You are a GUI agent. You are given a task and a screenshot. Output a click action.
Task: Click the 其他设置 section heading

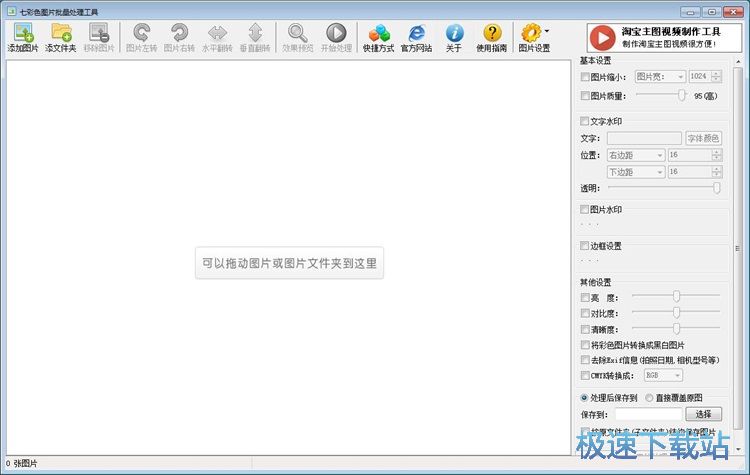point(595,282)
